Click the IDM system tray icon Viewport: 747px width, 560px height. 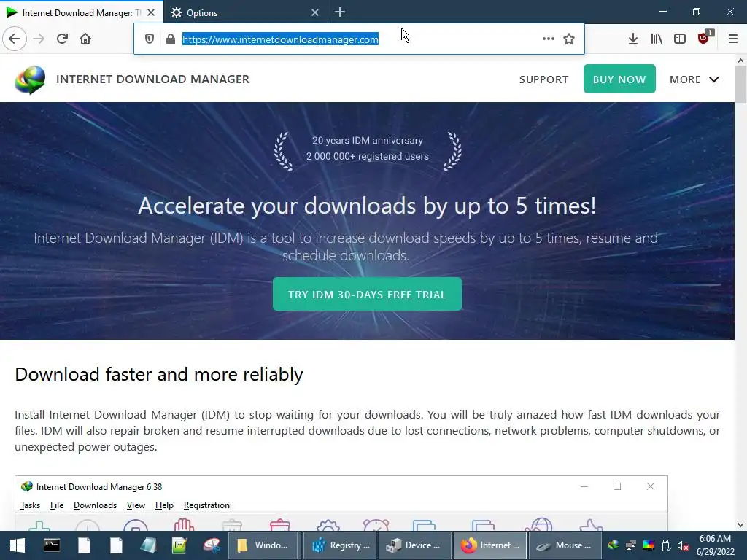click(x=613, y=545)
